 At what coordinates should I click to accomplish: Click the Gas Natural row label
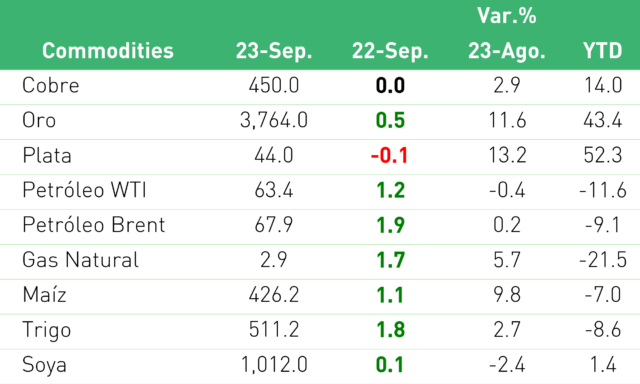pyautogui.click(x=80, y=260)
